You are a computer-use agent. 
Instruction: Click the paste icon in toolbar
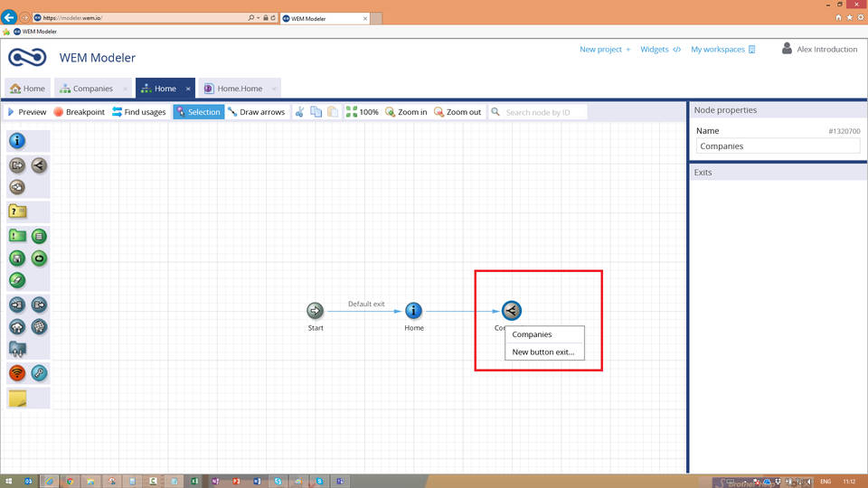click(333, 112)
